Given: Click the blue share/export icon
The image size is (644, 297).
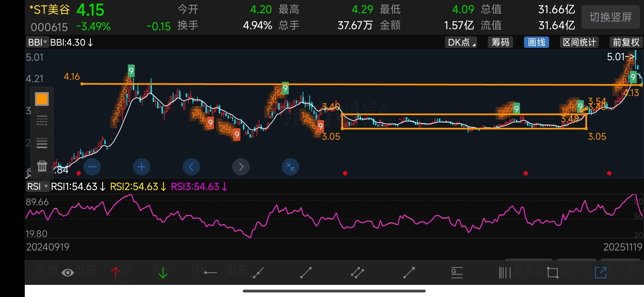Looking at the screenshot, I should click(601, 273).
